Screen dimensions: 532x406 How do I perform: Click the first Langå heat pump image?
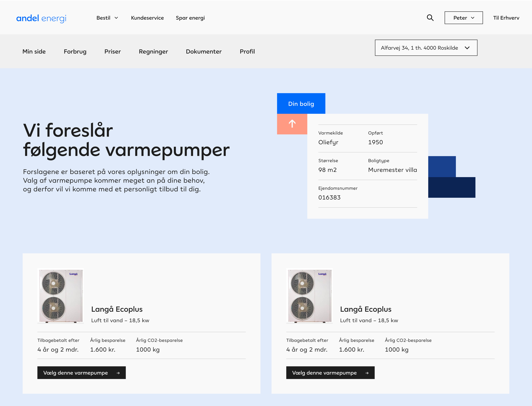pos(61,296)
